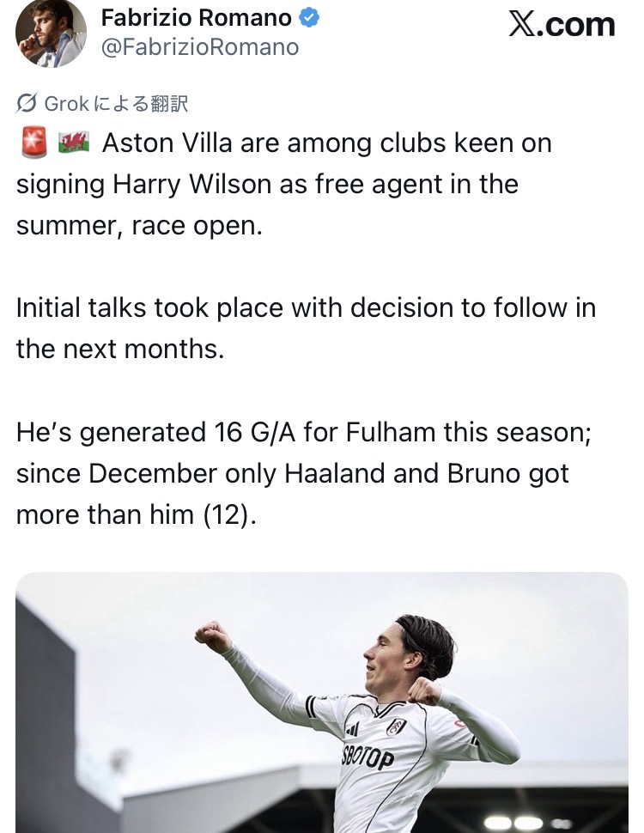The height and width of the screenshot is (833, 644).
Task: Click the SBOTOP sponsor text on the jersey
Action: pyautogui.click(x=367, y=757)
